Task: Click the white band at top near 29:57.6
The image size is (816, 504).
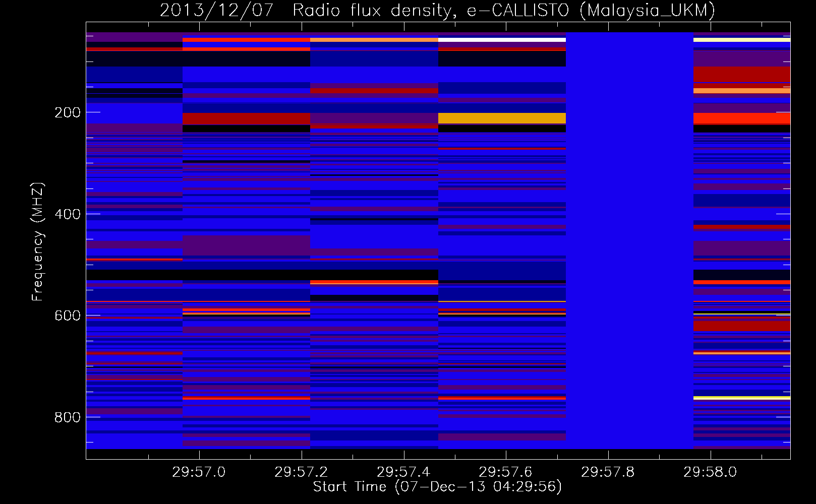Action: [x=502, y=39]
